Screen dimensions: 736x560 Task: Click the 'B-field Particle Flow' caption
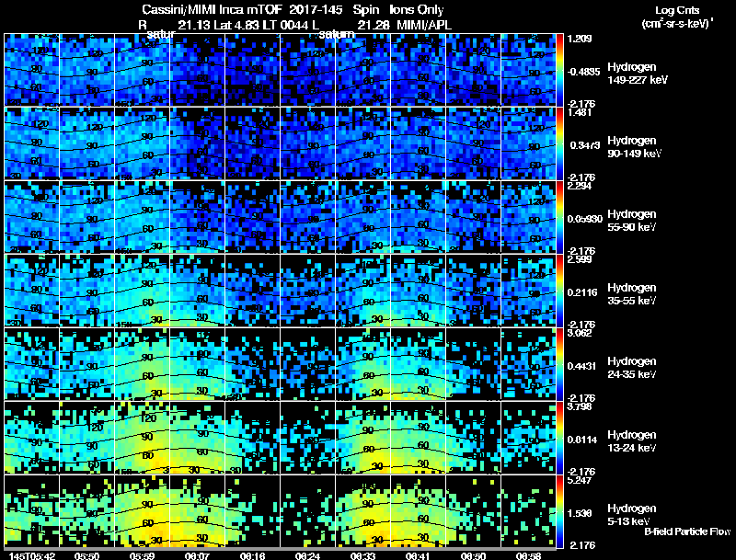click(x=687, y=531)
